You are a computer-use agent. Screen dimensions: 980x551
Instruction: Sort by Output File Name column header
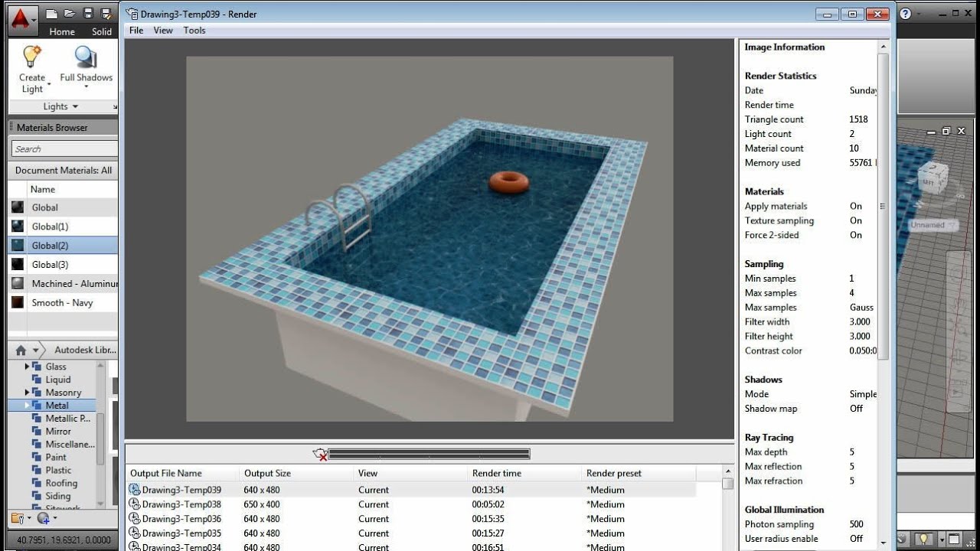tap(182, 473)
